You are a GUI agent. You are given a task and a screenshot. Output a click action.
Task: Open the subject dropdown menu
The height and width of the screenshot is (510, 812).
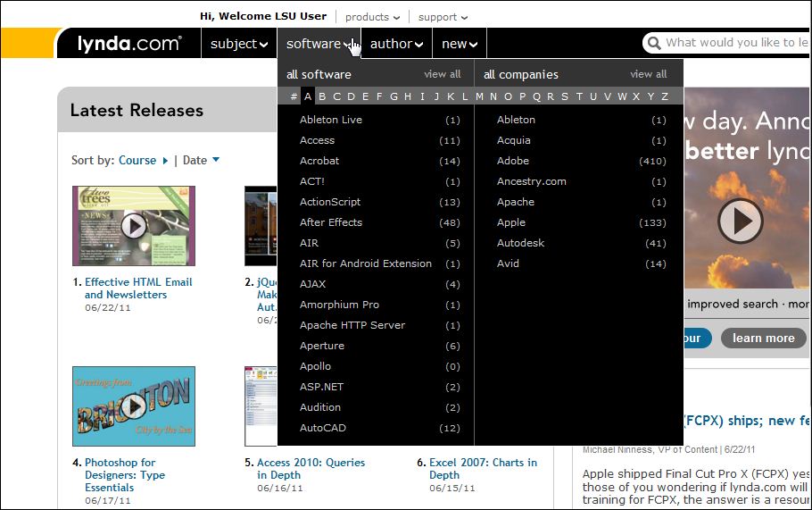point(239,44)
